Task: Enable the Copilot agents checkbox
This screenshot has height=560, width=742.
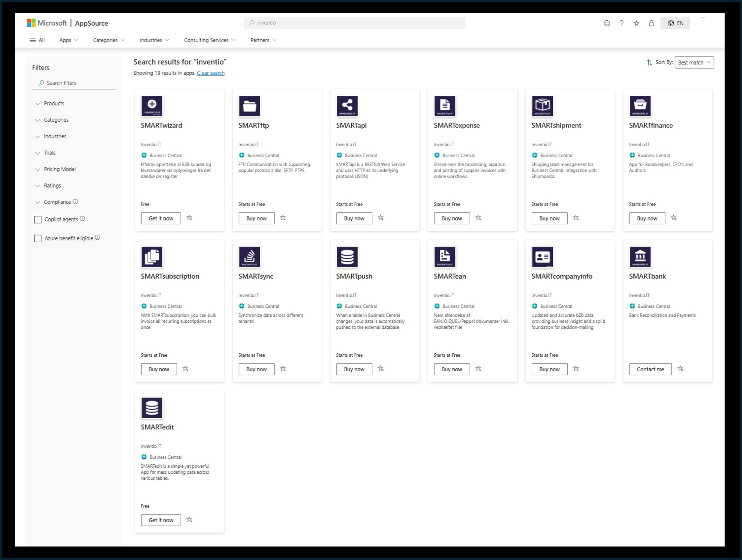Action: point(38,220)
